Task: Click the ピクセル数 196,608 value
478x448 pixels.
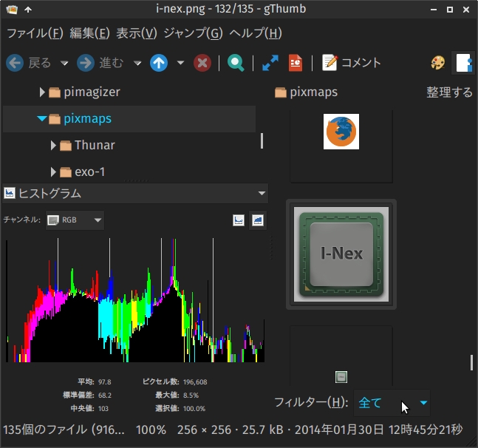Action: (195, 381)
